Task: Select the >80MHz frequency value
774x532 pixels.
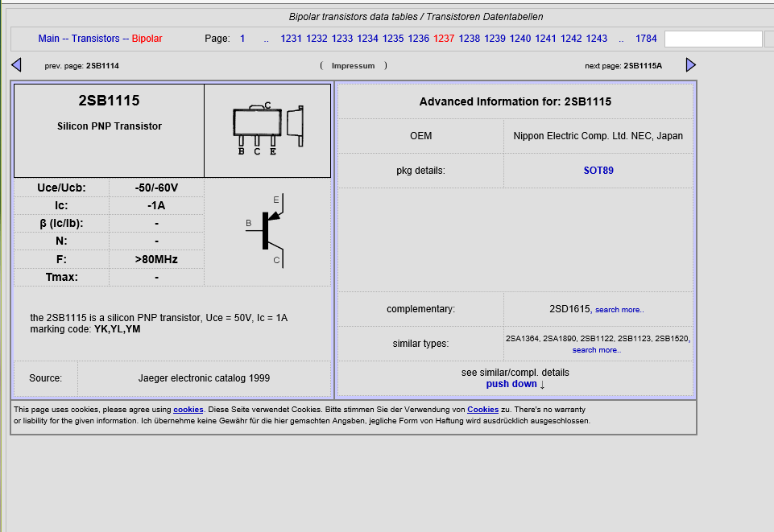Action: (x=156, y=259)
